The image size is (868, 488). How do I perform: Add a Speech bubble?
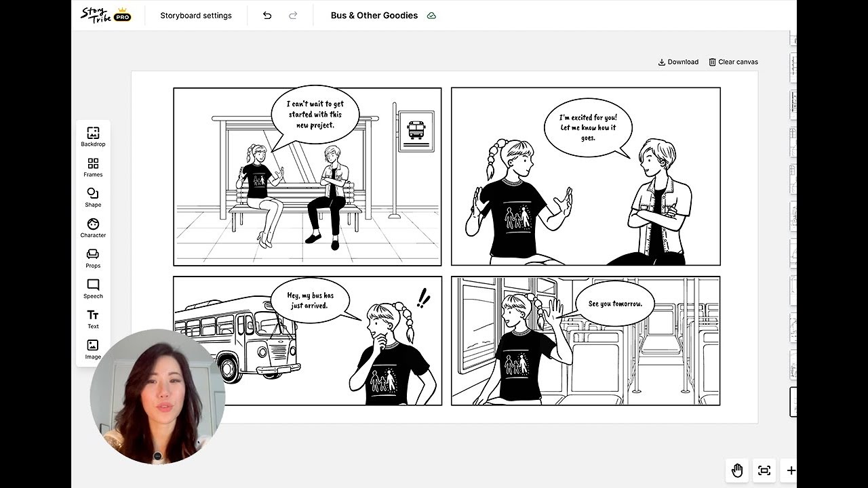(x=93, y=289)
